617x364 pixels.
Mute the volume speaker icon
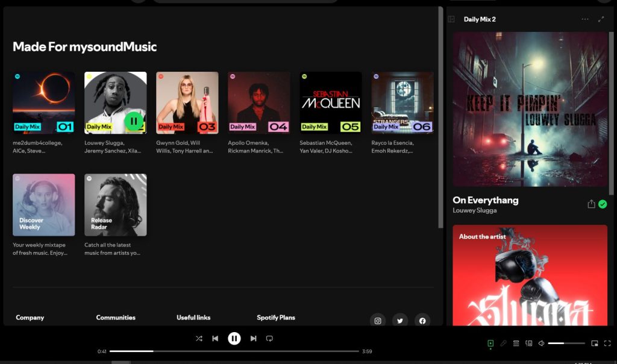[542, 343]
